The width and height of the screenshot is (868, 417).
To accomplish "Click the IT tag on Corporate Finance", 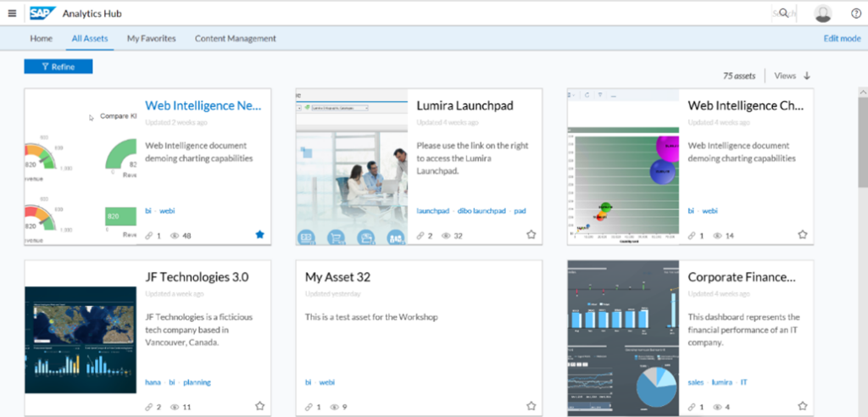I will tap(744, 382).
